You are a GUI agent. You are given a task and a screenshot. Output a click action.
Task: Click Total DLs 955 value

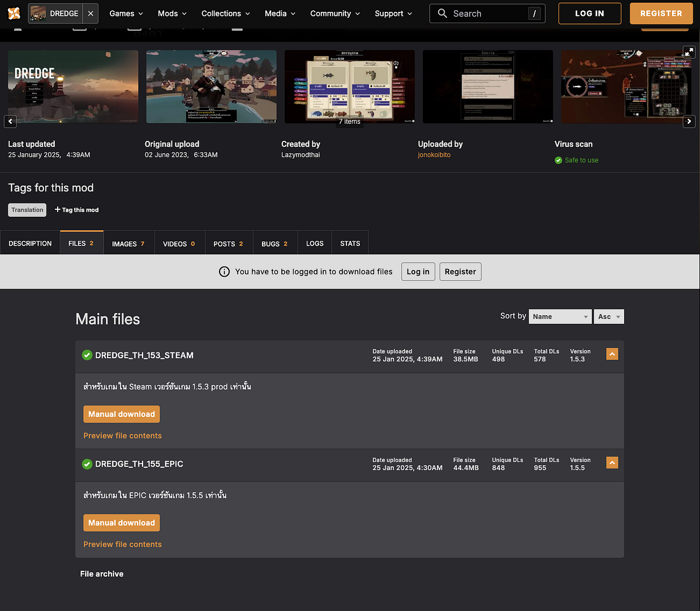click(540, 468)
